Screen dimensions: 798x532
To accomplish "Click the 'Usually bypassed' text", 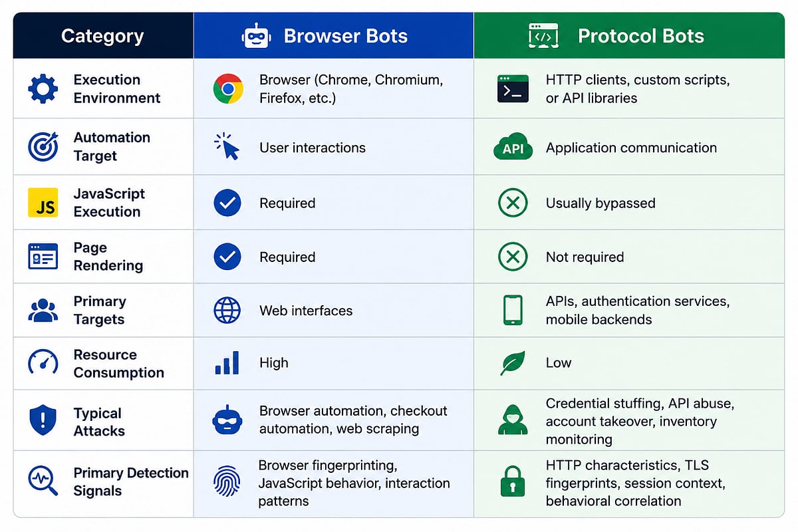I will [x=600, y=203].
